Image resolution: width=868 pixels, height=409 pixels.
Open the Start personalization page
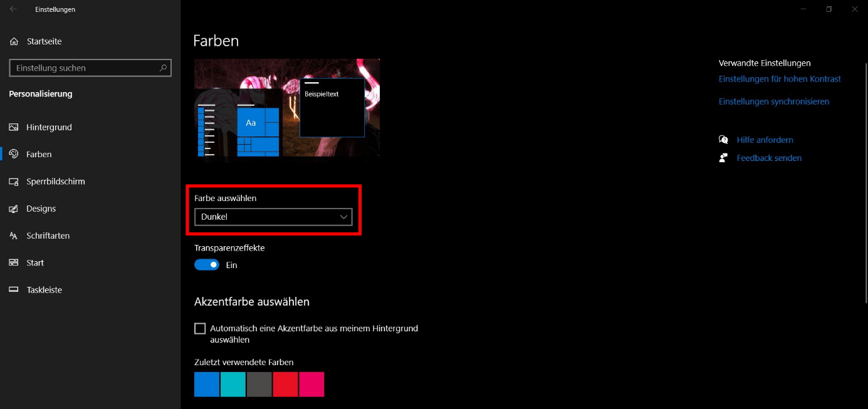pyautogui.click(x=90, y=263)
